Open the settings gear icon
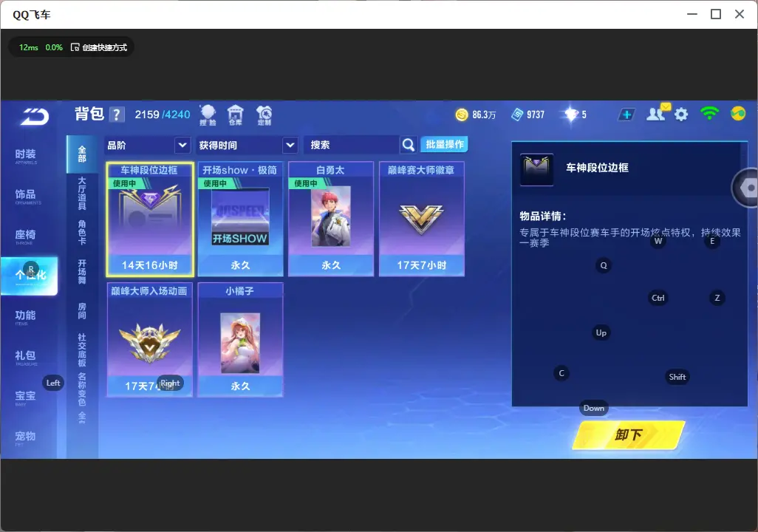The height and width of the screenshot is (532, 758). 681,115
